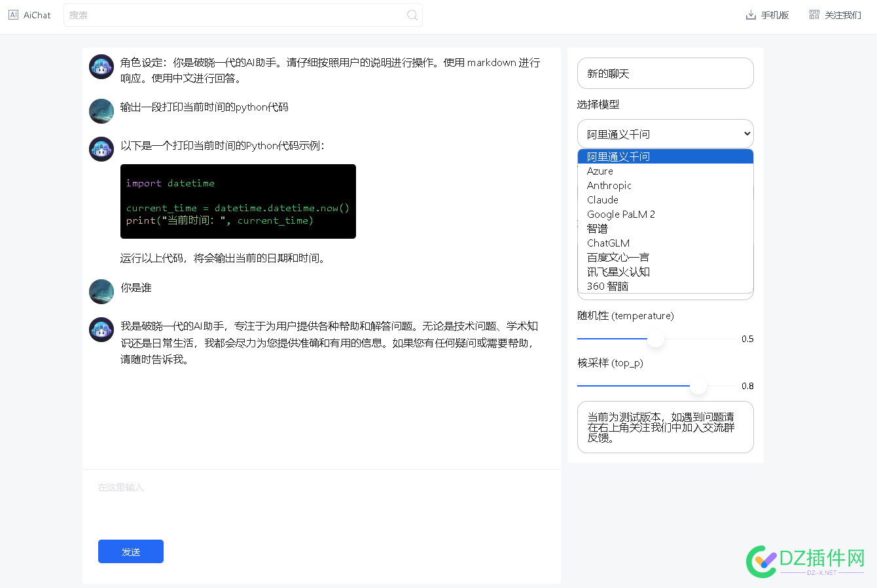Select Google PaLM 2 model option
The image size is (877, 588).
[666, 214]
